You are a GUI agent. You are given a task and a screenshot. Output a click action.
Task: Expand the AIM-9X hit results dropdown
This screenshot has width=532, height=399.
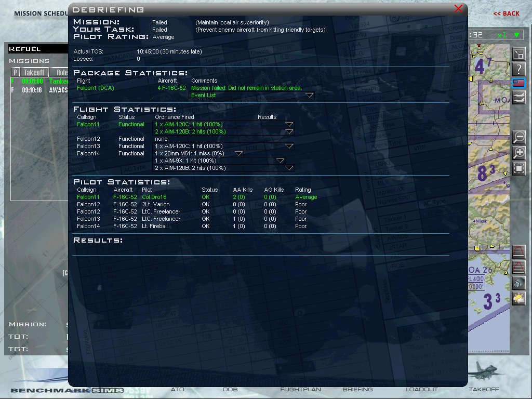(280, 161)
